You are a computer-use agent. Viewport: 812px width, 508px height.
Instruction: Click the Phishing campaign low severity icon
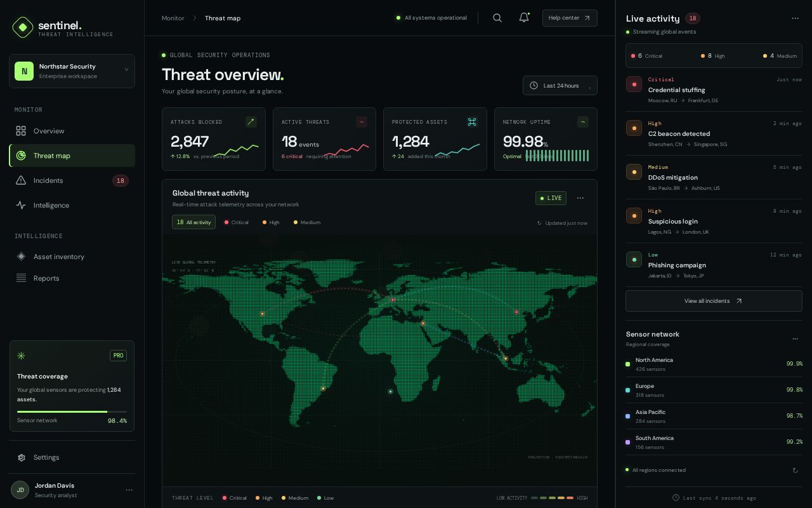[x=634, y=260]
